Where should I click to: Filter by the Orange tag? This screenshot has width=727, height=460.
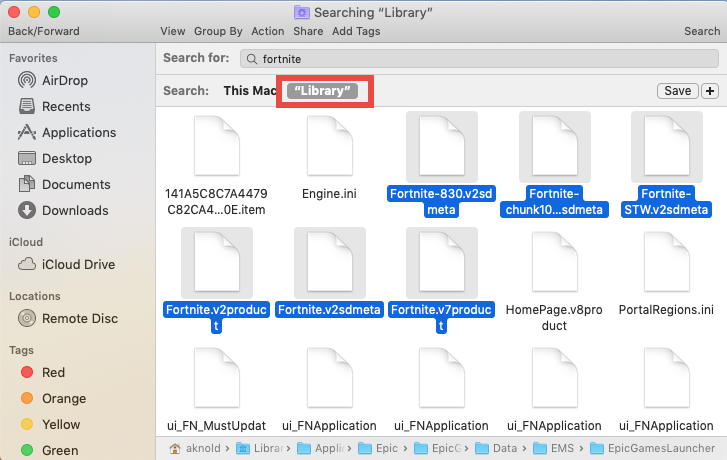(53, 398)
